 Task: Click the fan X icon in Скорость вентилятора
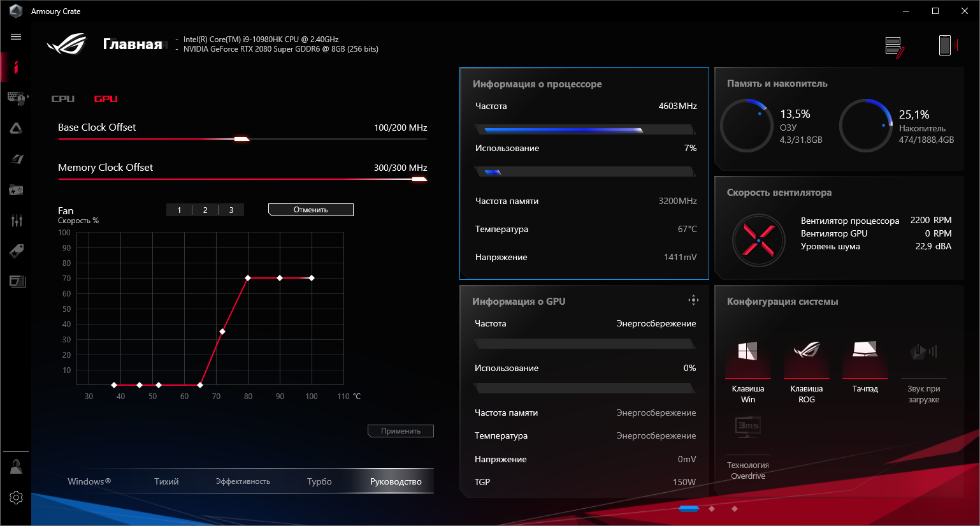tap(758, 240)
